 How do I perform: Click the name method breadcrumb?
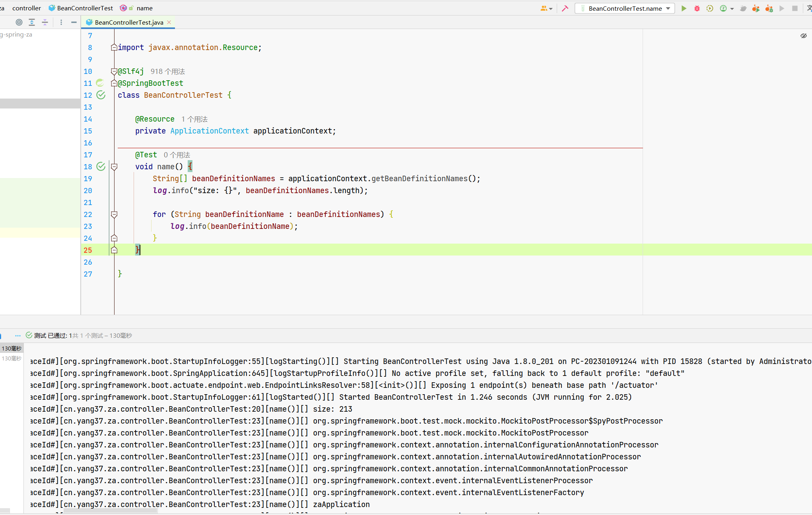click(144, 8)
